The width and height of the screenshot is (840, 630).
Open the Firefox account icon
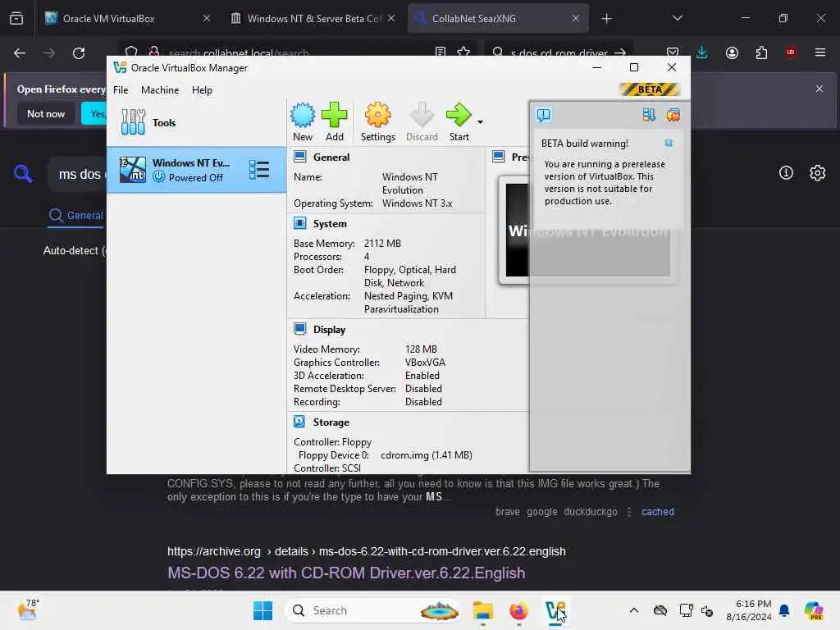pyautogui.click(x=732, y=52)
